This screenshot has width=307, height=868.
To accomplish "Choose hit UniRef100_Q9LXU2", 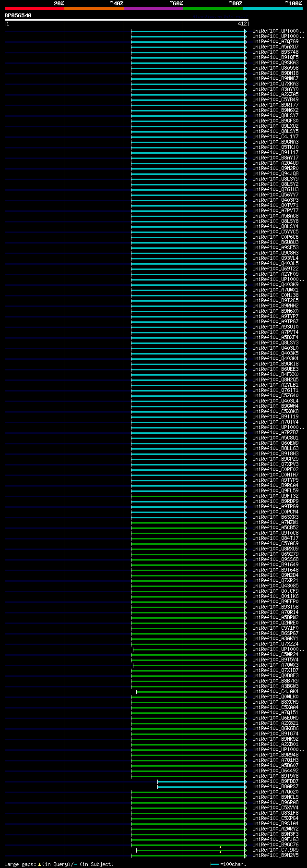I will pyautogui.click(x=275, y=126).
